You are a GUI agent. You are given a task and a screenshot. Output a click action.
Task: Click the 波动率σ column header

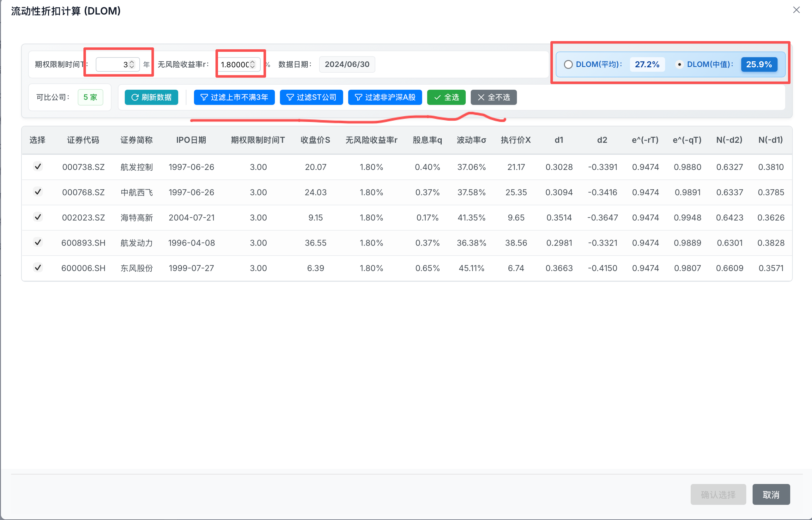[x=471, y=140]
